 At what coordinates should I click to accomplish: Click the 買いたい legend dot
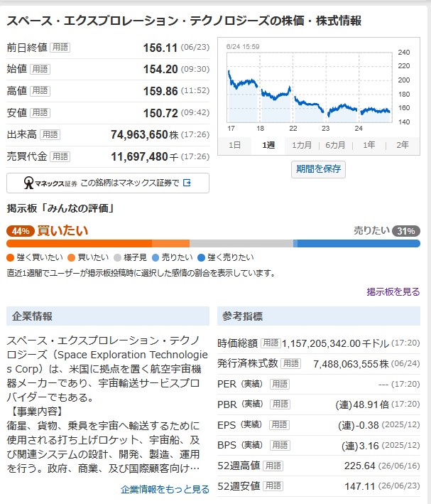click(x=71, y=258)
